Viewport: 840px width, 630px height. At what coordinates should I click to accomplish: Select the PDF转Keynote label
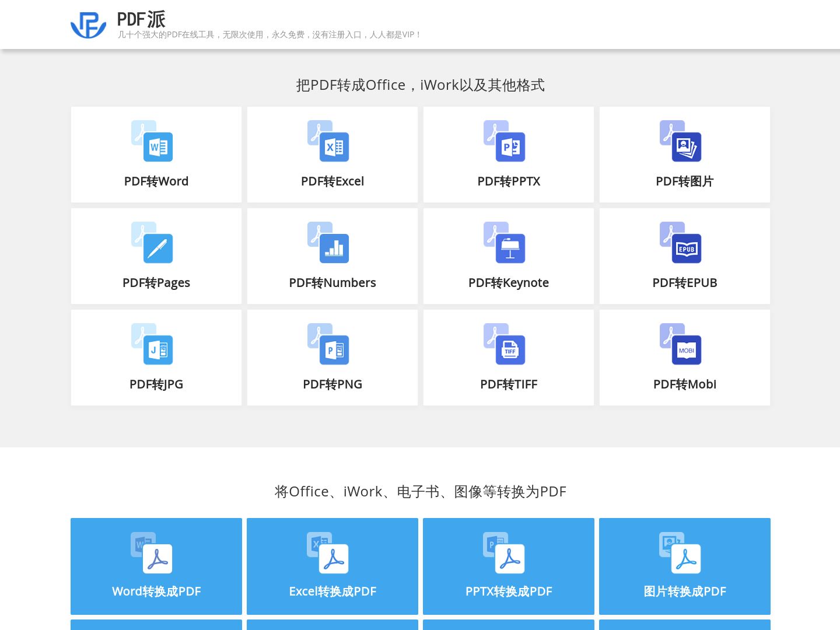pos(509,283)
